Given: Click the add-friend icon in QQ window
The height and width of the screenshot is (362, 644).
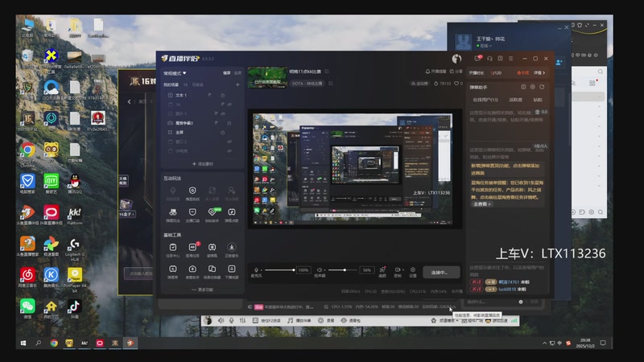Looking at the screenshot, I should coord(559,63).
